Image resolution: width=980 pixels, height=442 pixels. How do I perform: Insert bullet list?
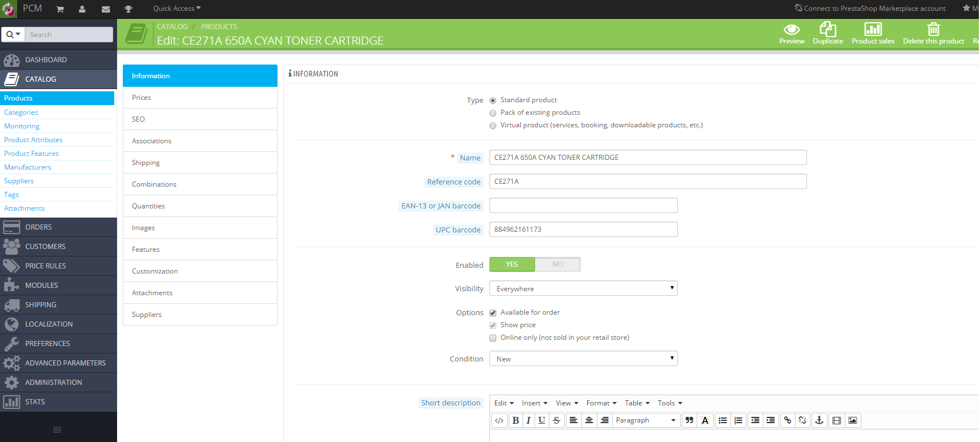[722, 420]
